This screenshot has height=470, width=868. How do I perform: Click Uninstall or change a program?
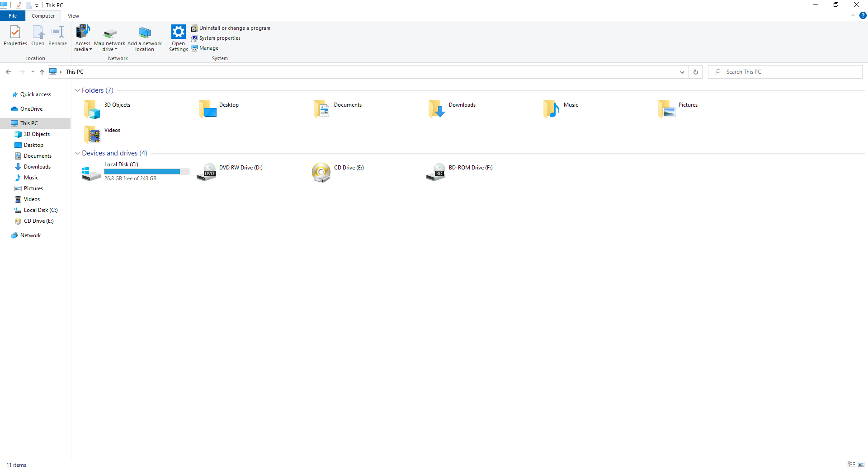click(231, 28)
